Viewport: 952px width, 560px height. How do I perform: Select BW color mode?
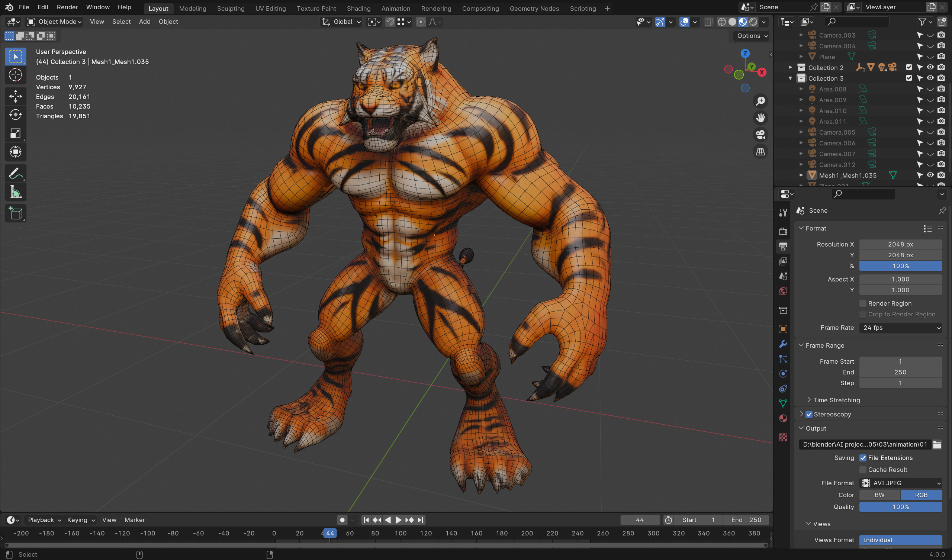[879, 495]
